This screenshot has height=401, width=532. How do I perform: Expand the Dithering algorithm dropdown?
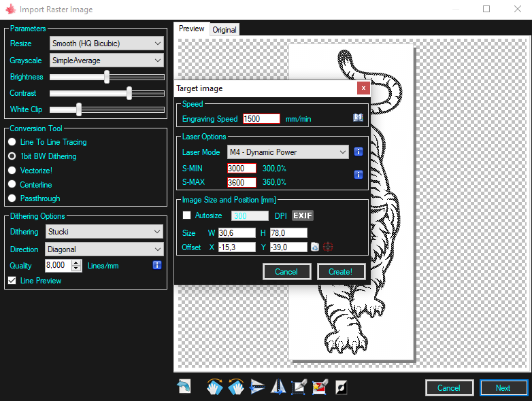(x=105, y=232)
